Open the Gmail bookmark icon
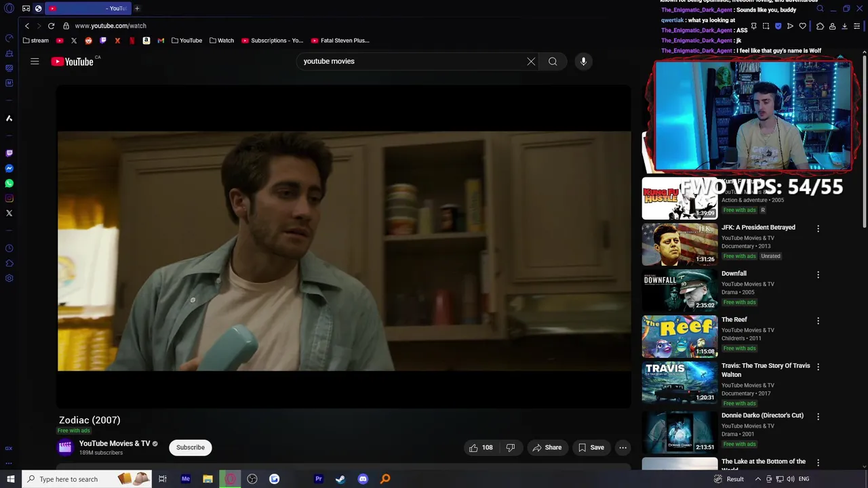Viewport: 868px width, 488px height. click(161, 41)
